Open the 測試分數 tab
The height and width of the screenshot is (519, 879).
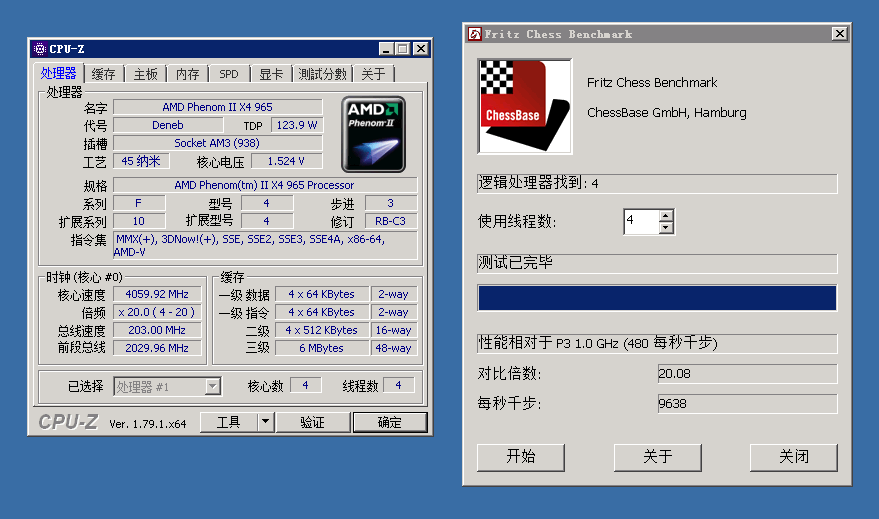[322, 74]
